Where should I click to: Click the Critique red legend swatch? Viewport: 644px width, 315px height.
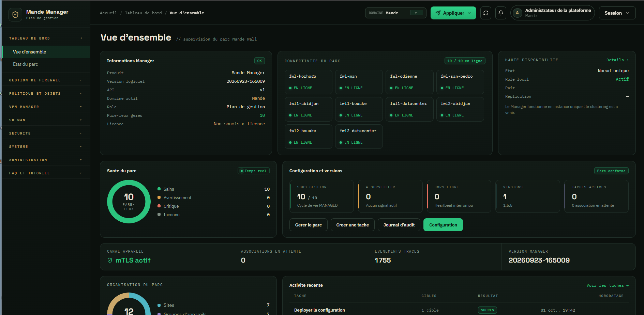click(159, 206)
